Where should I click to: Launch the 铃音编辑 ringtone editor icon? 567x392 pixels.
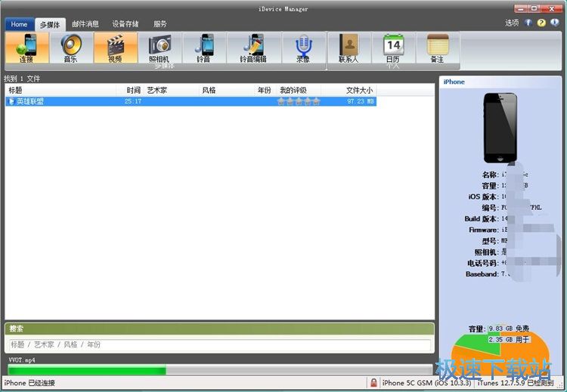click(253, 48)
